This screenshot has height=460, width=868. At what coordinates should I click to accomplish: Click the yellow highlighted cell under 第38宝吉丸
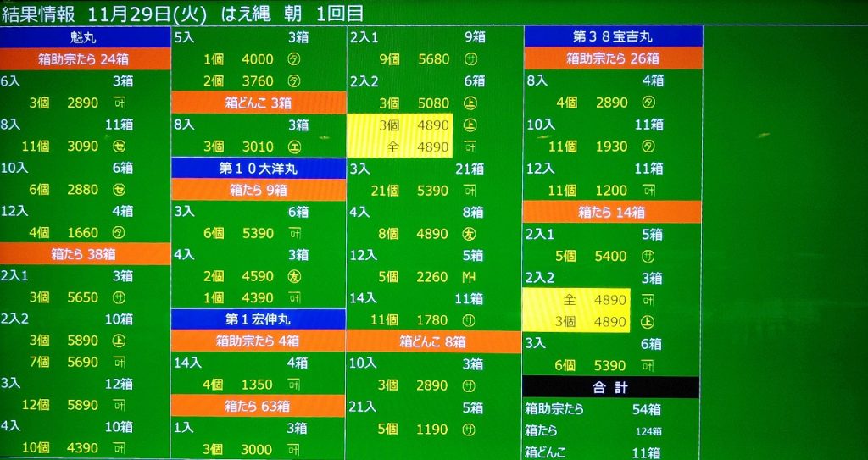tap(576, 310)
